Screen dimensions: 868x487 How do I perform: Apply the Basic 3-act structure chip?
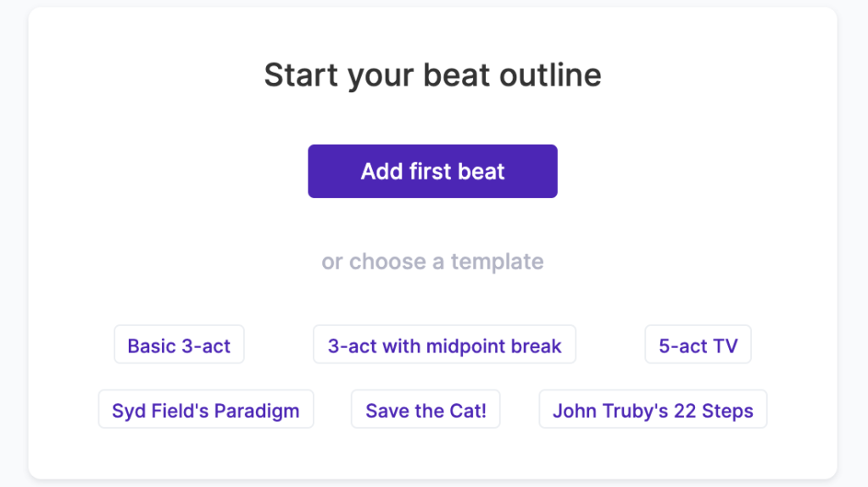pos(179,344)
